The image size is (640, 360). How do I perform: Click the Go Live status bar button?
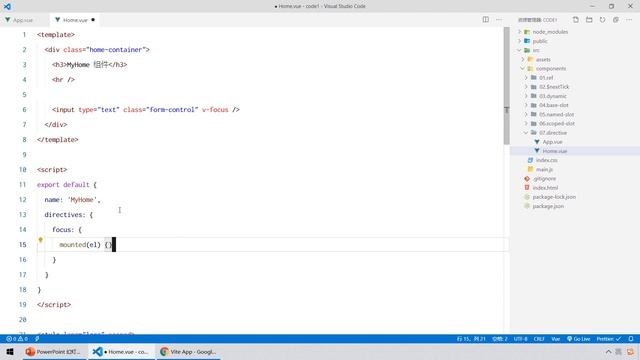[x=579, y=339]
